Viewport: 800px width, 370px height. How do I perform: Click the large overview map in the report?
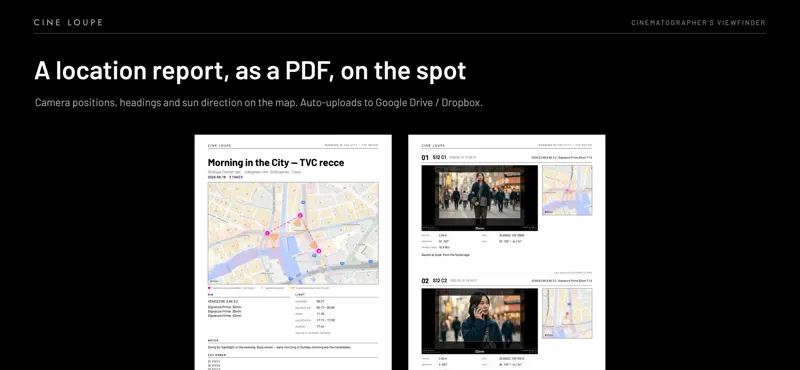(x=293, y=233)
